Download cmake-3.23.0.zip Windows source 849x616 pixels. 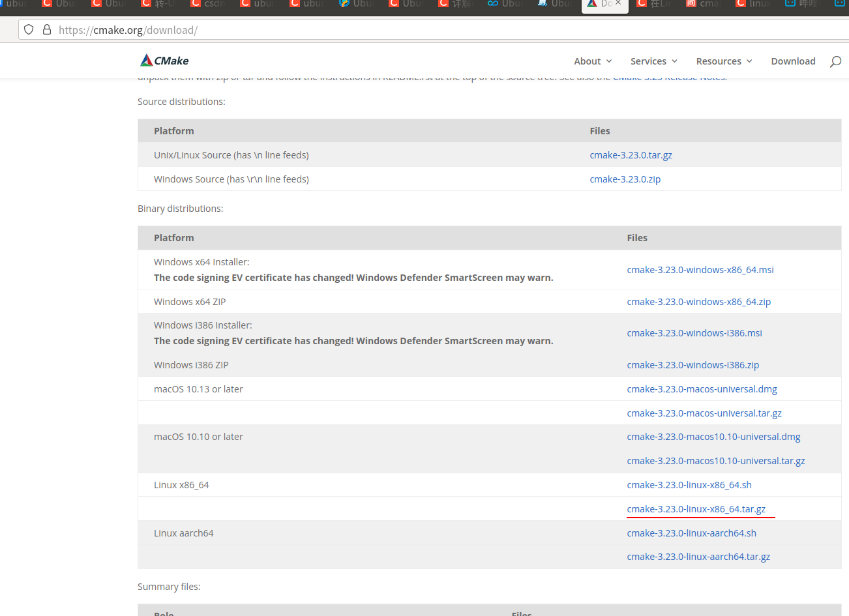pos(625,179)
